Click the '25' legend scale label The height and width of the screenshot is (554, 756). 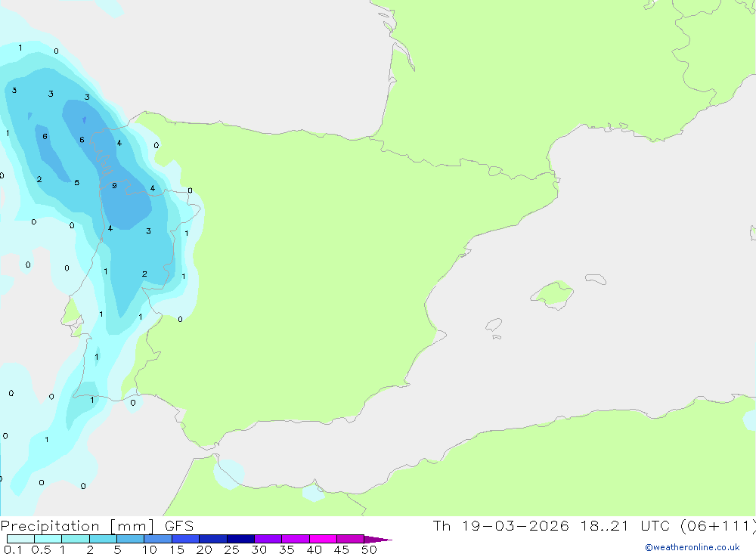[x=232, y=549]
